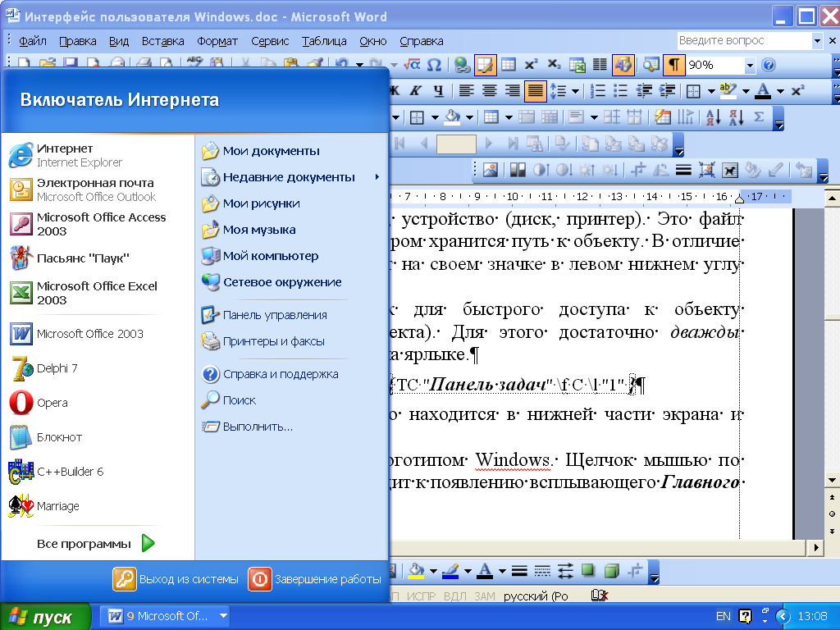The height and width of the screenshot is (630, 840).
Task: Align text right
Action: (x=512, y=91)
